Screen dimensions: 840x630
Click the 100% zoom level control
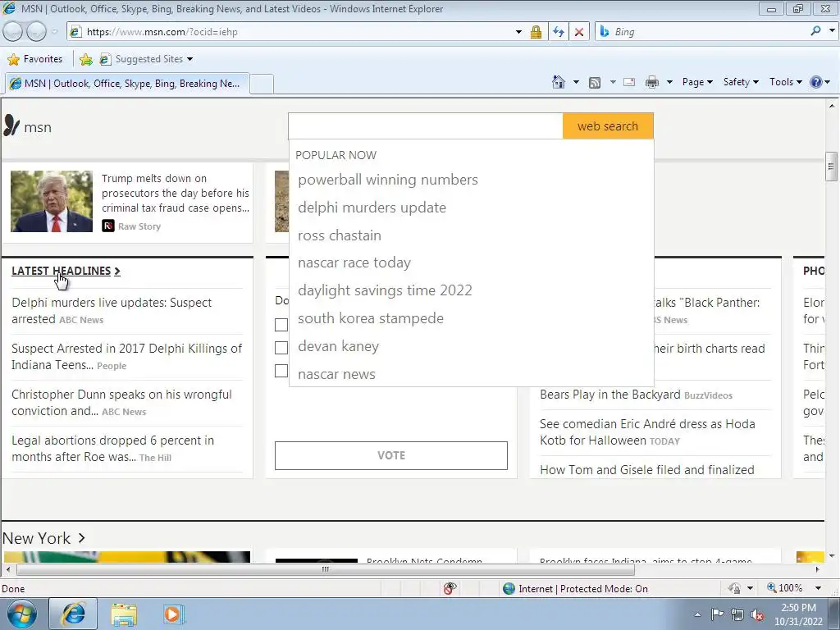[785, 588]
